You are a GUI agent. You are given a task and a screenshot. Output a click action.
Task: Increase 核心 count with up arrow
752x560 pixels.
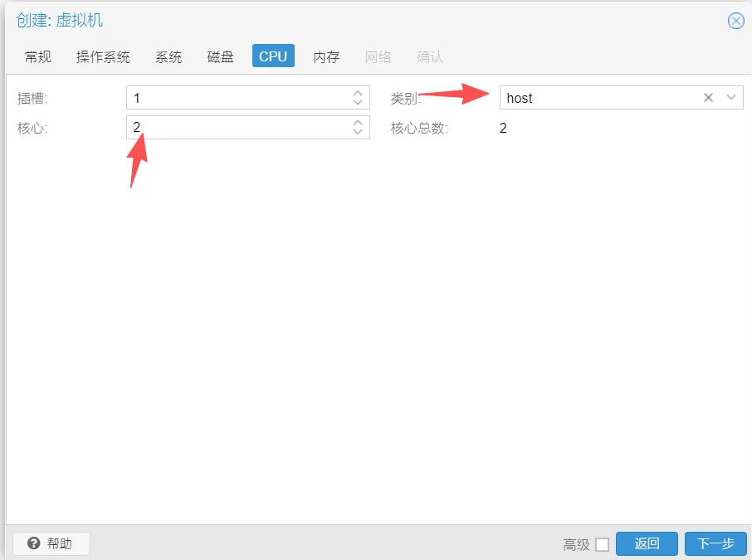358,122
